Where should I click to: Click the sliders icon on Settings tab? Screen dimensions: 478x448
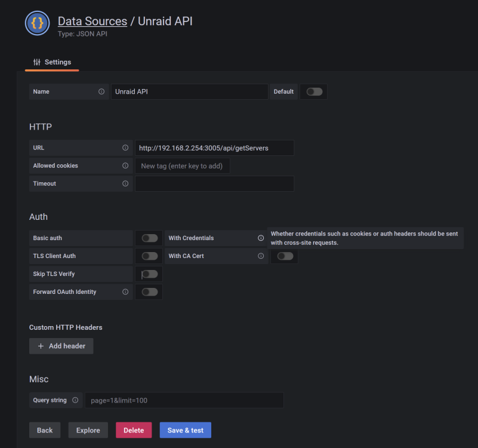coord(36,62)
